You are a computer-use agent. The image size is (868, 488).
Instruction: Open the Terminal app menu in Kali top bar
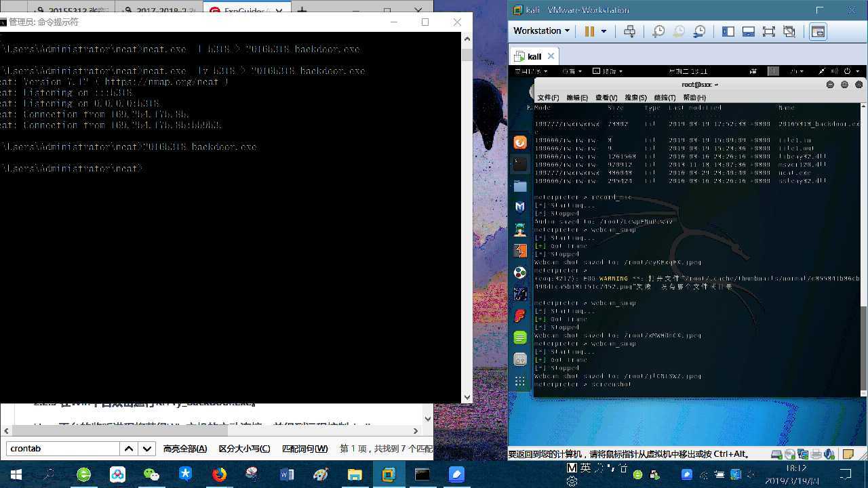(x=608, y=70)
